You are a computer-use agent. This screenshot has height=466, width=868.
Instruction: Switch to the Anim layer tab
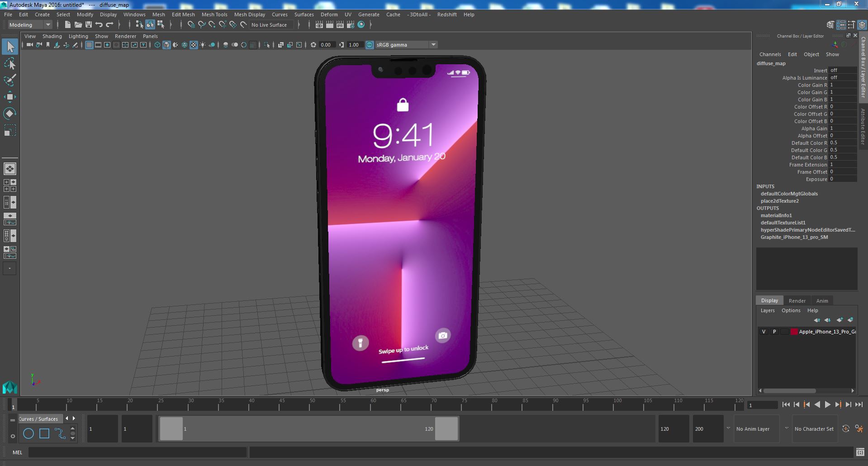(822, 301)
